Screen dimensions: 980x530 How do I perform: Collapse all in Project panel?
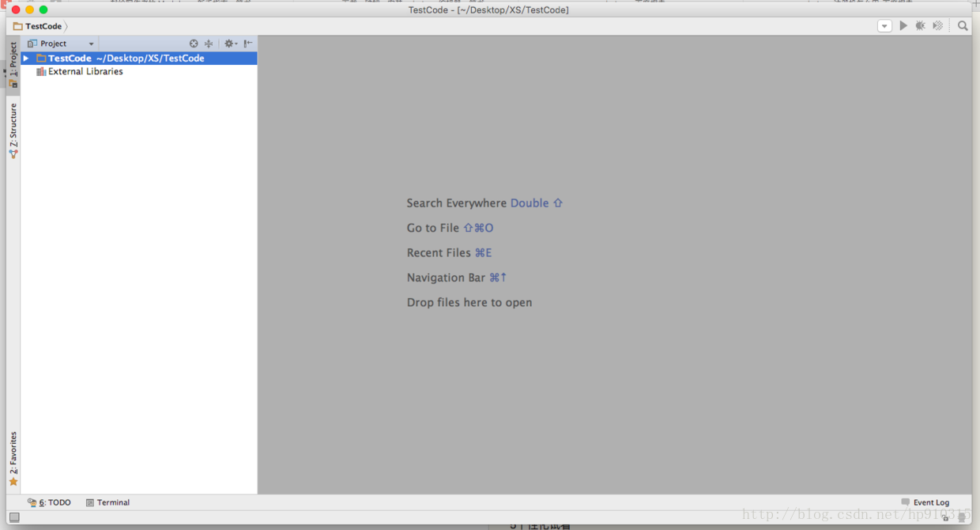209,44
